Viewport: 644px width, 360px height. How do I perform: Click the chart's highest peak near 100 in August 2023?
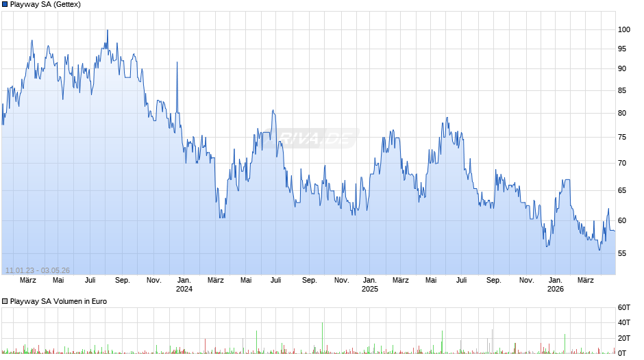[108, 30]
